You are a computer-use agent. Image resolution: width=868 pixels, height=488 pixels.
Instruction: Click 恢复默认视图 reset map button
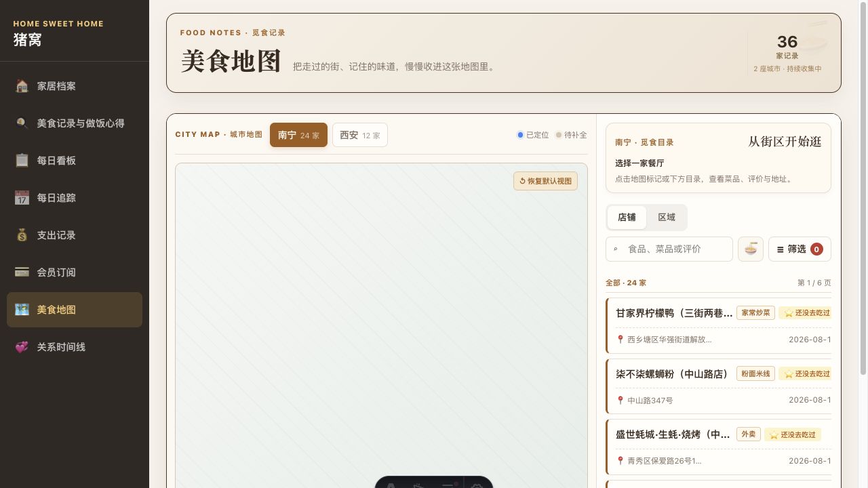[x=545, y=181]
